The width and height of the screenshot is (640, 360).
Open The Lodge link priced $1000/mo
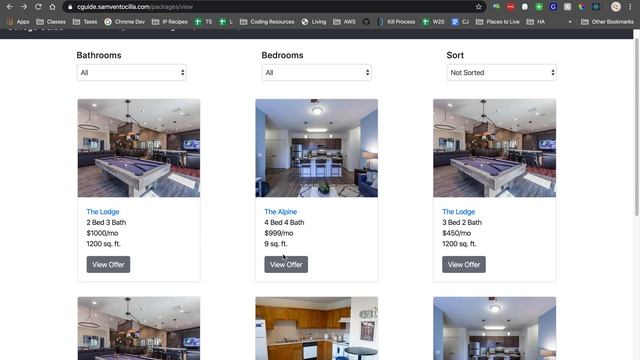tap(103, 211)
